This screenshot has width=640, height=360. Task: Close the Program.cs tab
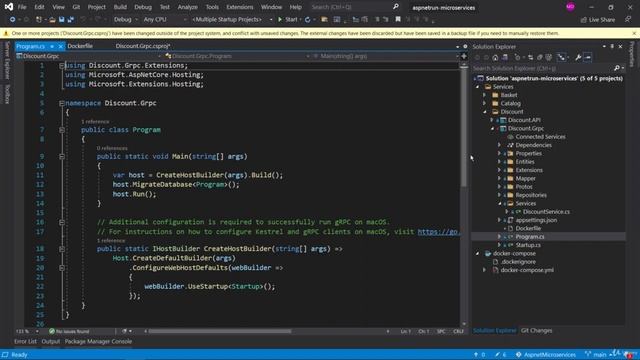(x=60, y=47)
